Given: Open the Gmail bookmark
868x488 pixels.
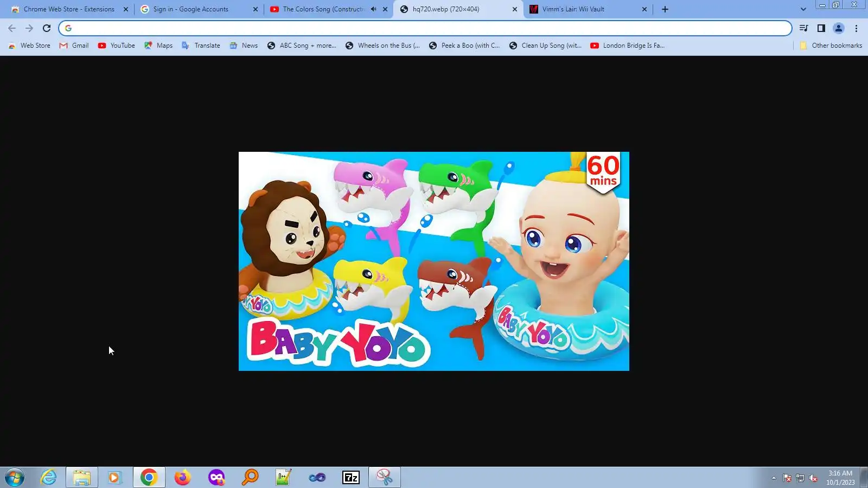Looking at the screenshot, I should (74, 46).
